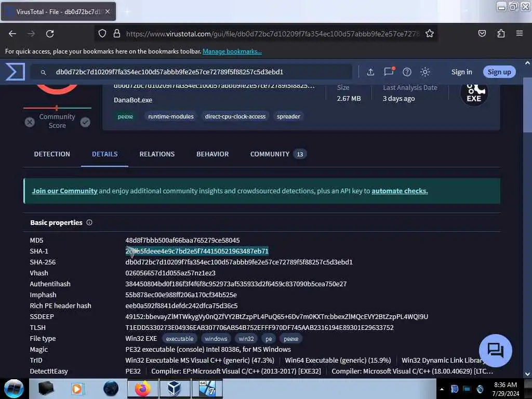This screenshot has width=532, height=399.
Task: Open tracking protection shield icon
Action: tap(102, 34)
